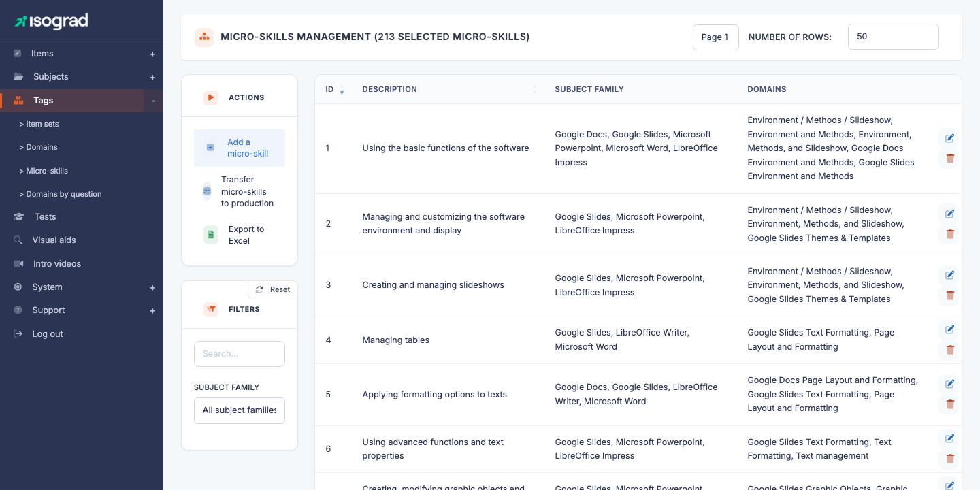The image size is (980, 490).
Task: Expand the Items menu plus sign
Action: pos(152,54)
